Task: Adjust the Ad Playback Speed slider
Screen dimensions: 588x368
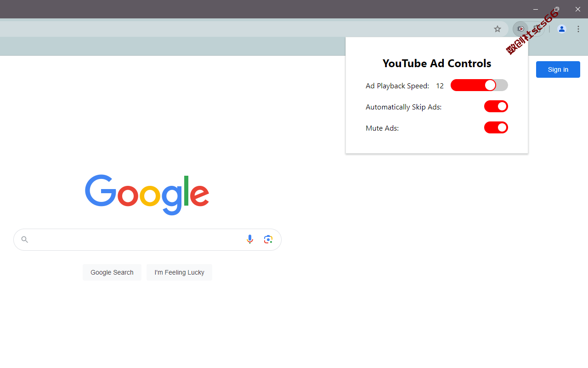Action: tap(479, 85)
